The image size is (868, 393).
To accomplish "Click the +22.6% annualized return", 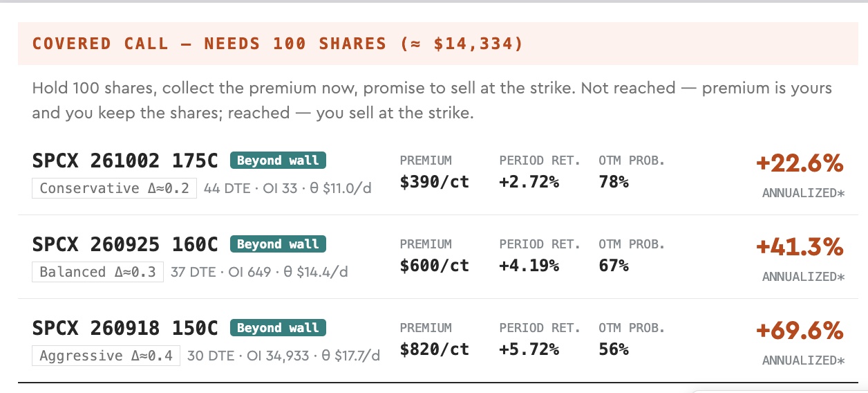I will (800, 163).
